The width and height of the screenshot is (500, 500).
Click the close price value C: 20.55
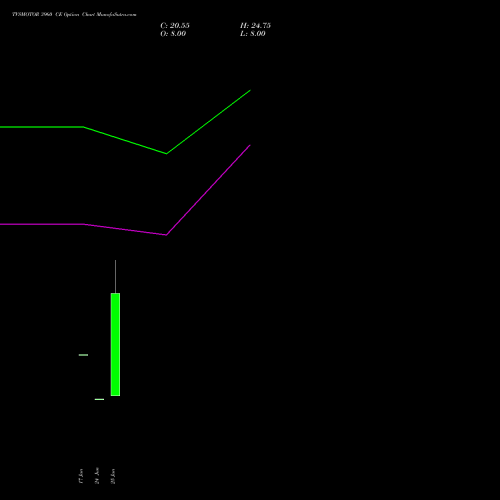(175, 26)
